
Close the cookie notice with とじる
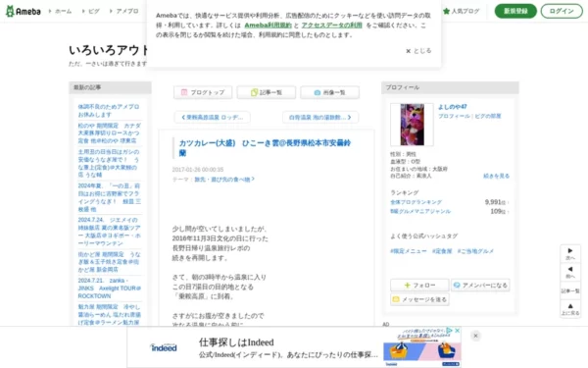[418, 51]
